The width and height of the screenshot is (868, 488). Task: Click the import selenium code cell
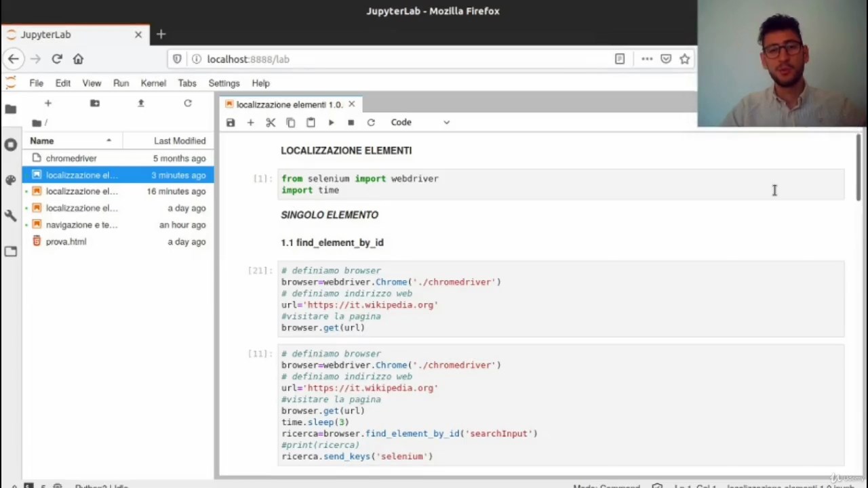pos(561,184)
